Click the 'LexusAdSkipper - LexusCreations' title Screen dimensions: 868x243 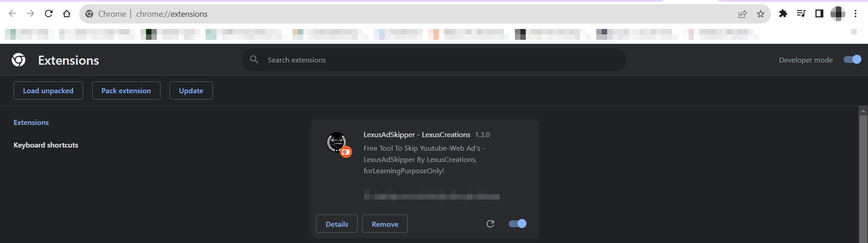[417, 135]
